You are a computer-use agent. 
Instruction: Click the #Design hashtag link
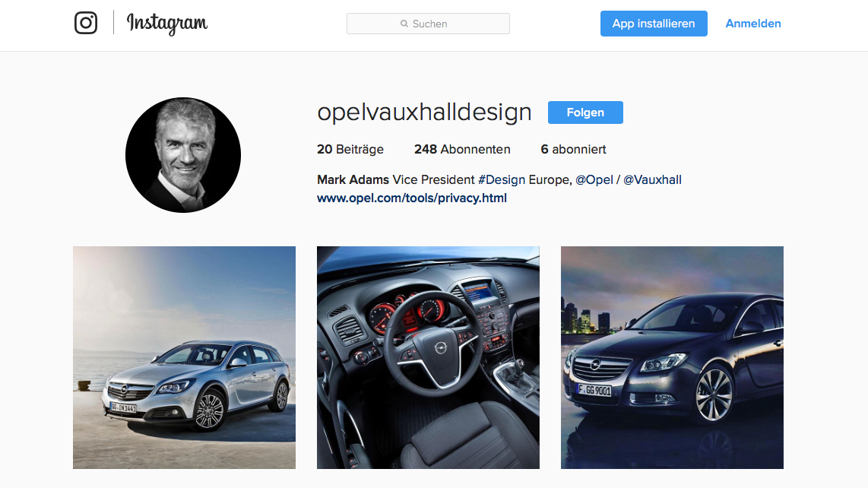click(x=502, y=180)
